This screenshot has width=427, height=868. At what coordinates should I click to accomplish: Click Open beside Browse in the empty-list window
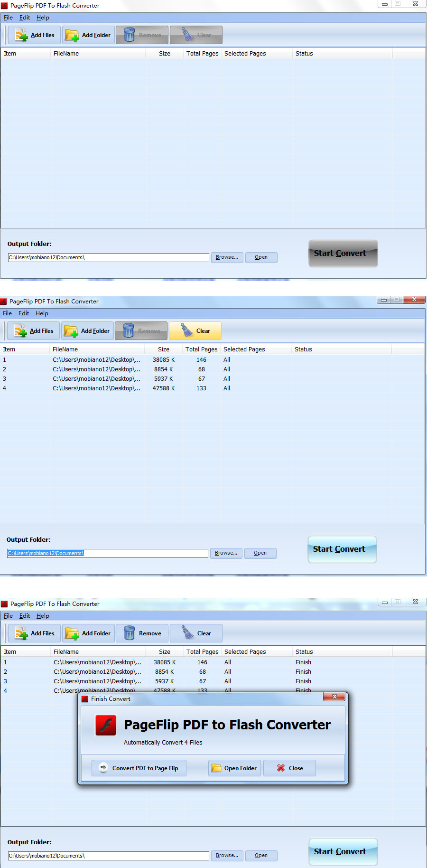(261, 257)
